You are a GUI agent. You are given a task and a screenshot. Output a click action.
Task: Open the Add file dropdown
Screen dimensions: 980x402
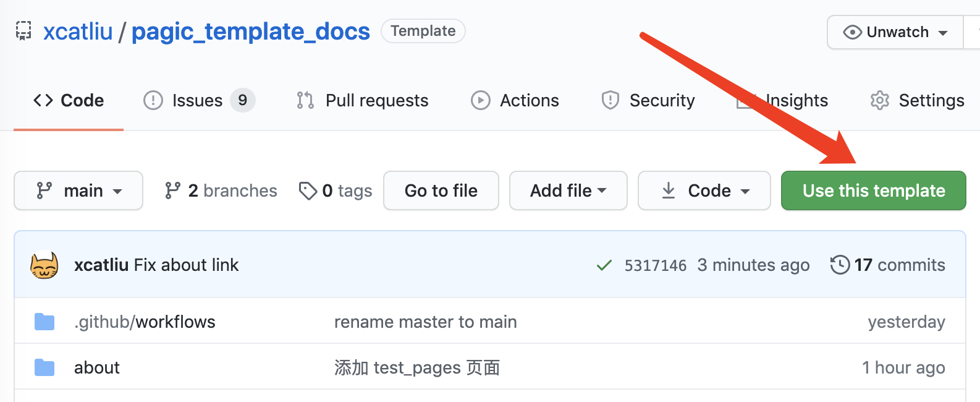click(568, 190)
